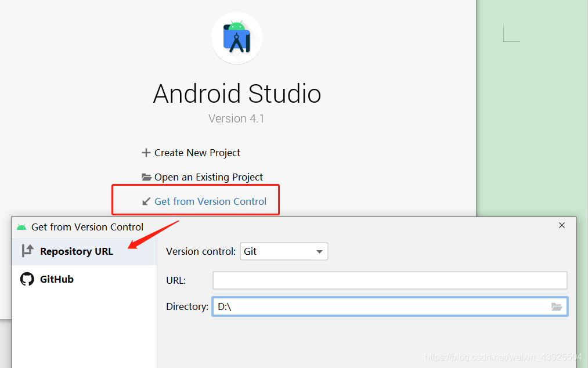Click the GitHub octocat icon

point(27,279)
